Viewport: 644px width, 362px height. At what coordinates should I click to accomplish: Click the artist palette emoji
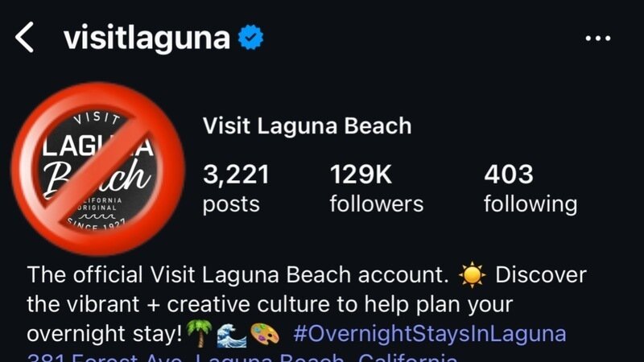(265, 334)
